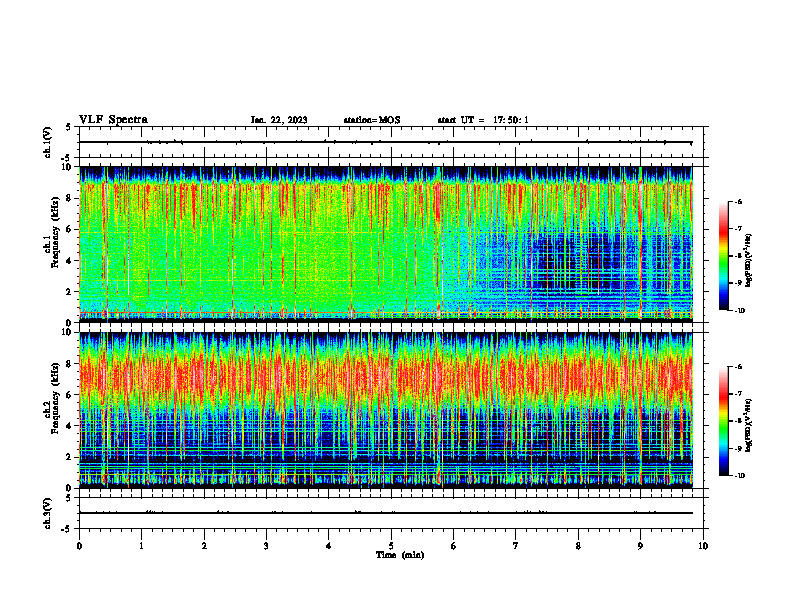
Task: Click time axis tick label "4"
Action: point(329,546)
